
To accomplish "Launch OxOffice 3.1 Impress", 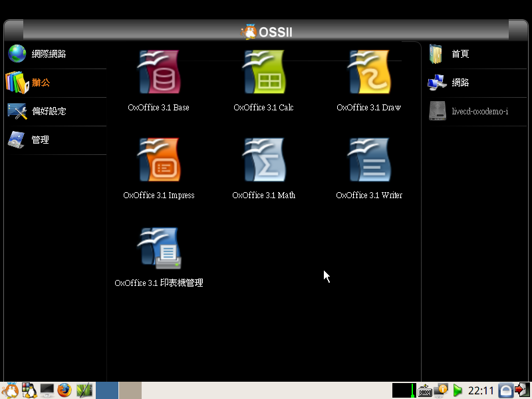I will click(x=158, y=162).
